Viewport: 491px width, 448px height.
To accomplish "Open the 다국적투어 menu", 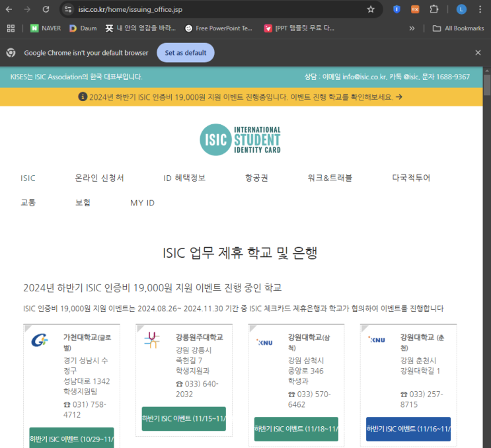I will tap(411, 178).
